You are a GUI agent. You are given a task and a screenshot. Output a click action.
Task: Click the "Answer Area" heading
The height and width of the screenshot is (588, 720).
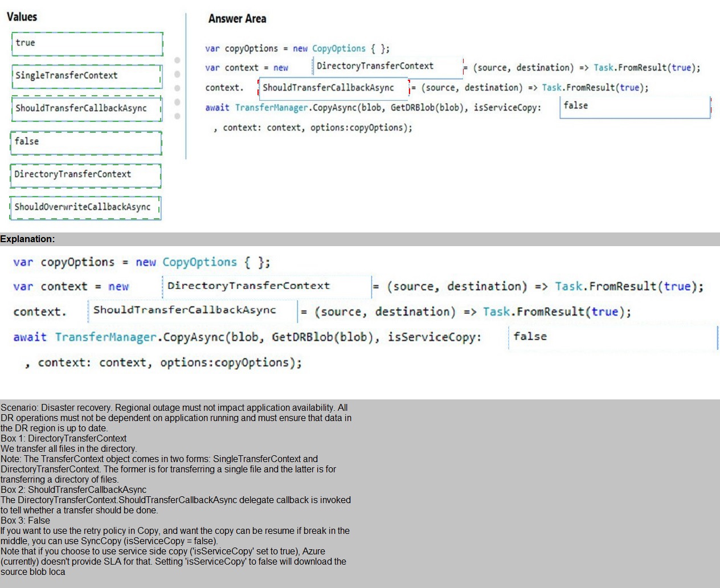[237, 19]
